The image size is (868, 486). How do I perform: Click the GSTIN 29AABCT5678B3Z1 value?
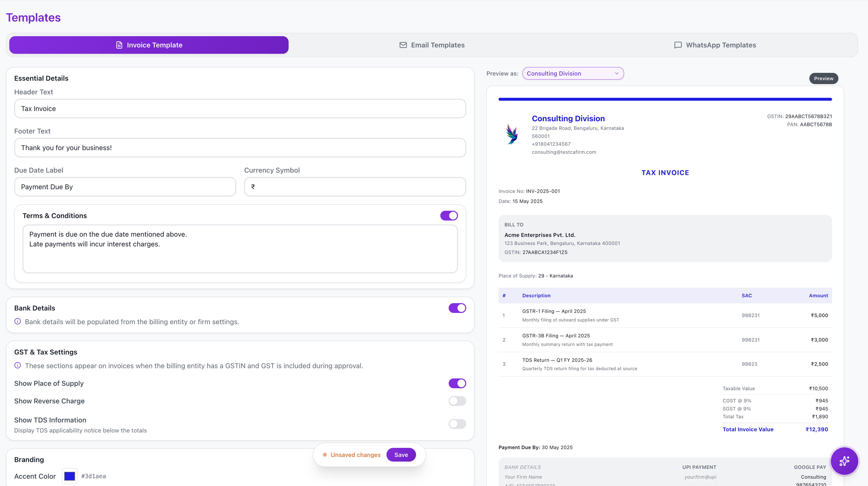click(808, 116)
